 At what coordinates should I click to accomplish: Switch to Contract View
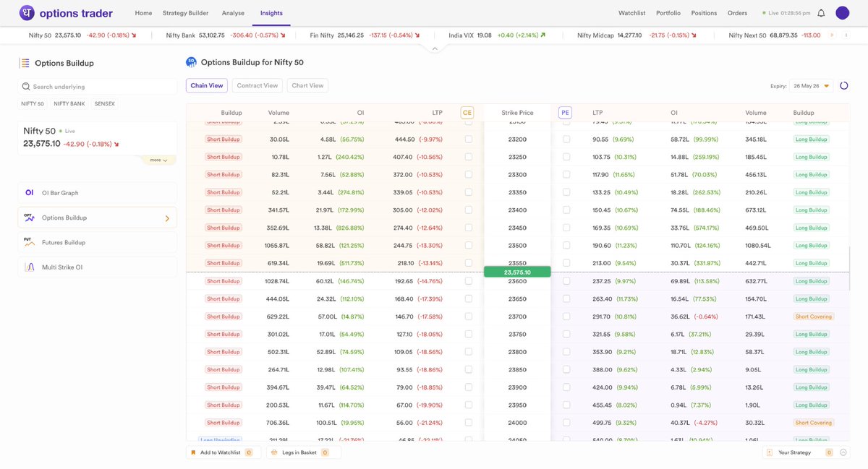(258, 85)
